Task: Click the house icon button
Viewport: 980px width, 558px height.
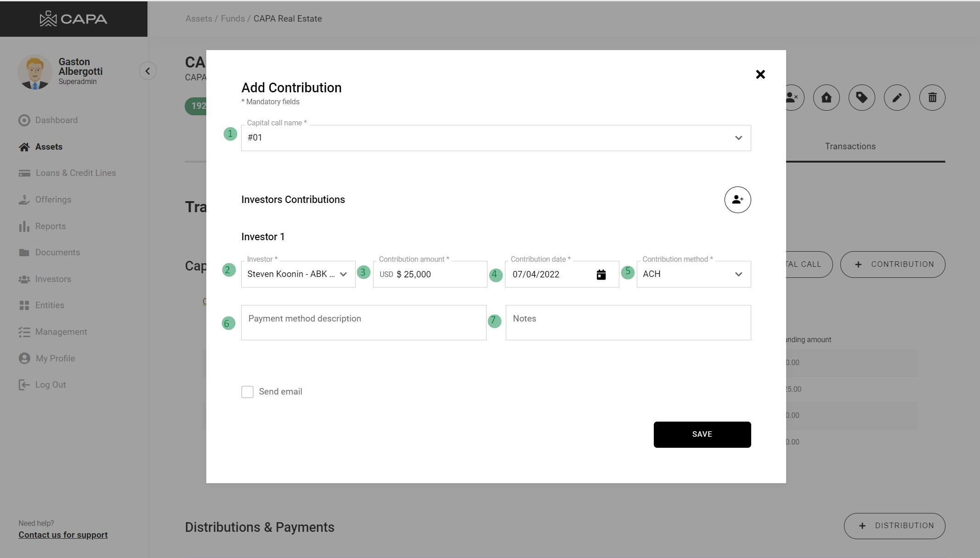Action: pyautogui.click(x=826, y=98)
